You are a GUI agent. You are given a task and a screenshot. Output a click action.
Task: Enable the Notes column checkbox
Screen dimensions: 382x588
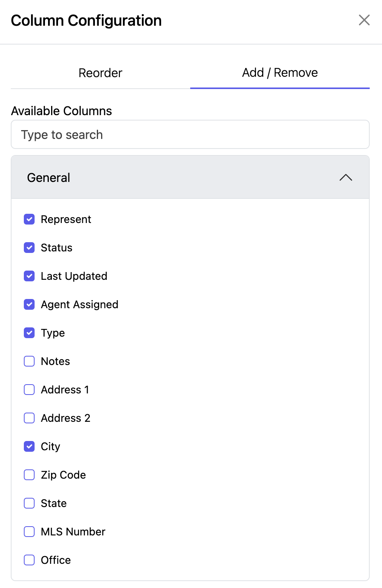coord(29,361)
